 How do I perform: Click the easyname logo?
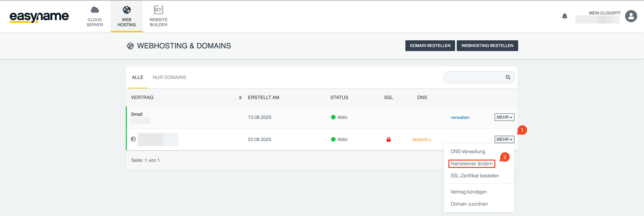click(x=39, y=16)
